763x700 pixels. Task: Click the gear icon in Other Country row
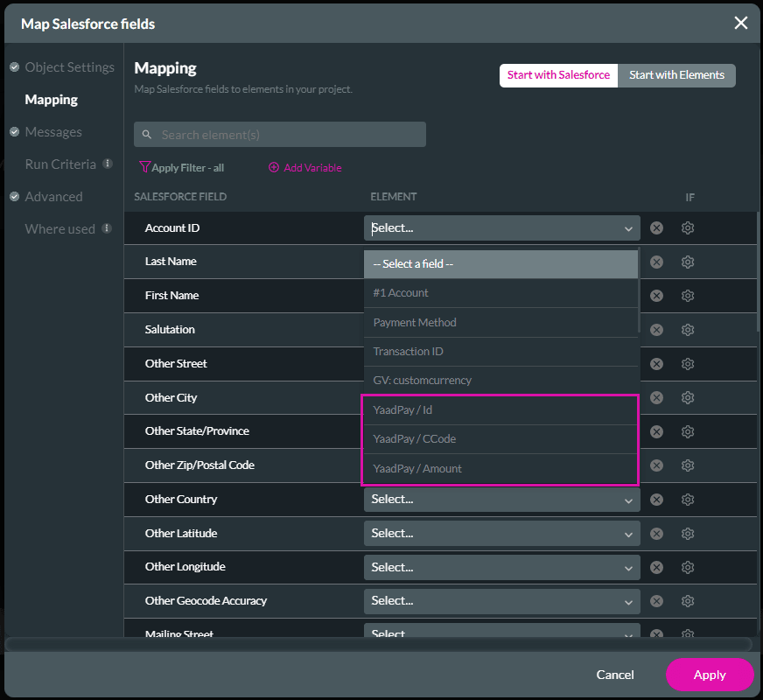tap(688, 500)
